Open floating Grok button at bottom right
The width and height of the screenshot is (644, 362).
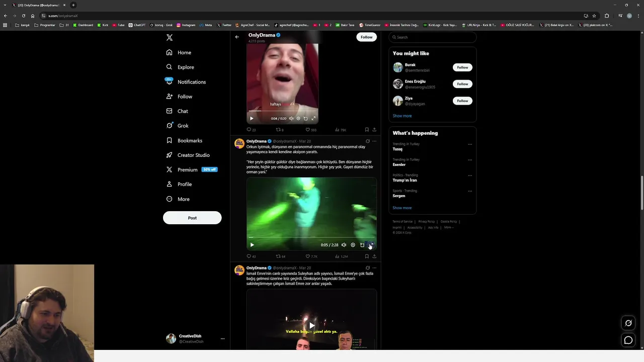628,323
